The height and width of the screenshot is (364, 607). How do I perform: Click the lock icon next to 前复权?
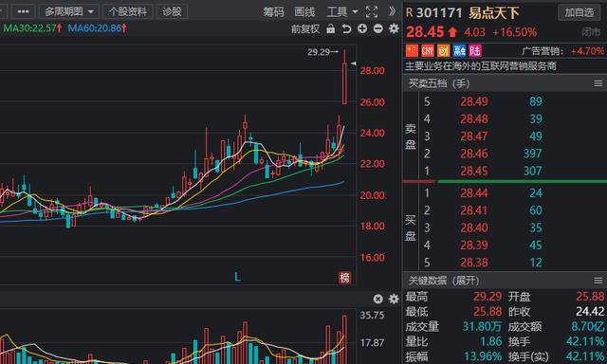click(331, 28)
